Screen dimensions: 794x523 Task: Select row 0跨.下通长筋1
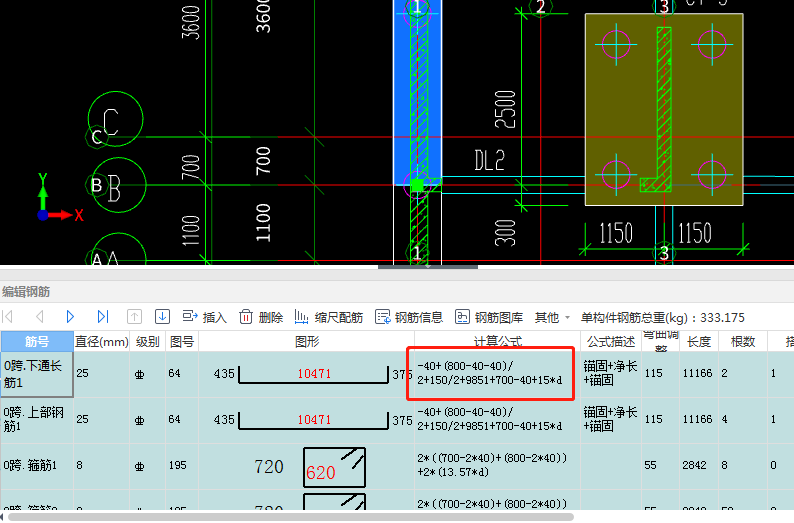[x=37, y=374]
